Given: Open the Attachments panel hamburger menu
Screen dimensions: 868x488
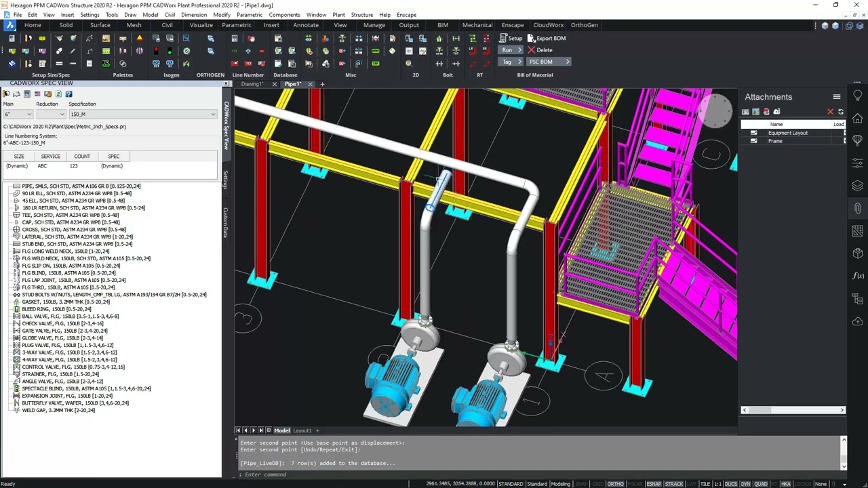Looking at the screenshot, I should click(837, 97).
